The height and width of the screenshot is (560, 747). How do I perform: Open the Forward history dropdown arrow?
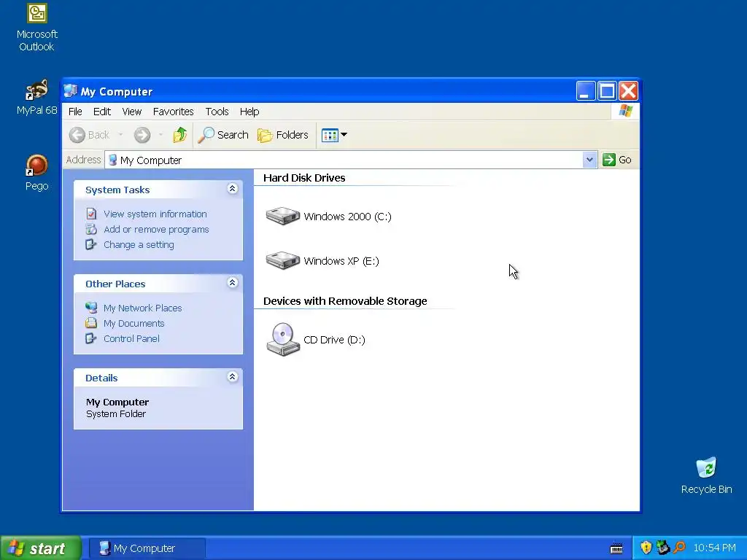coord(160,135)
